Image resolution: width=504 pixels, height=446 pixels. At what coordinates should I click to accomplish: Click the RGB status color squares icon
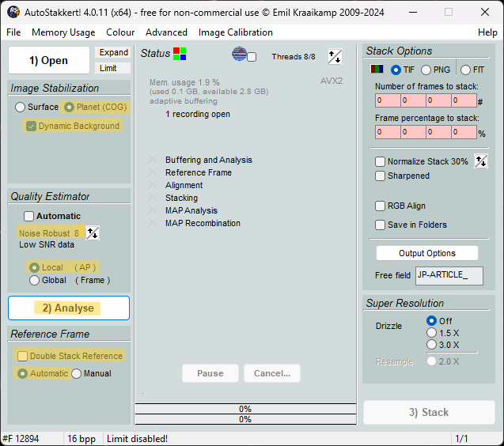pos(180,54)
